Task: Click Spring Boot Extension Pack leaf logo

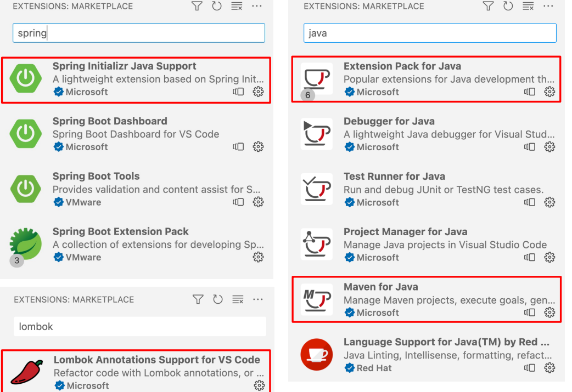Action: click(x=26, y=244)
